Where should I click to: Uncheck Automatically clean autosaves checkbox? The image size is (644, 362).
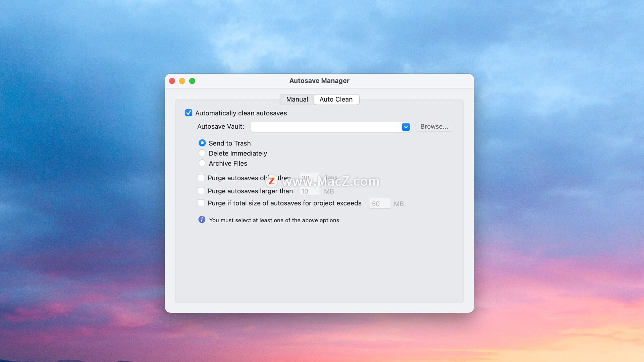(x=189, y=113)
